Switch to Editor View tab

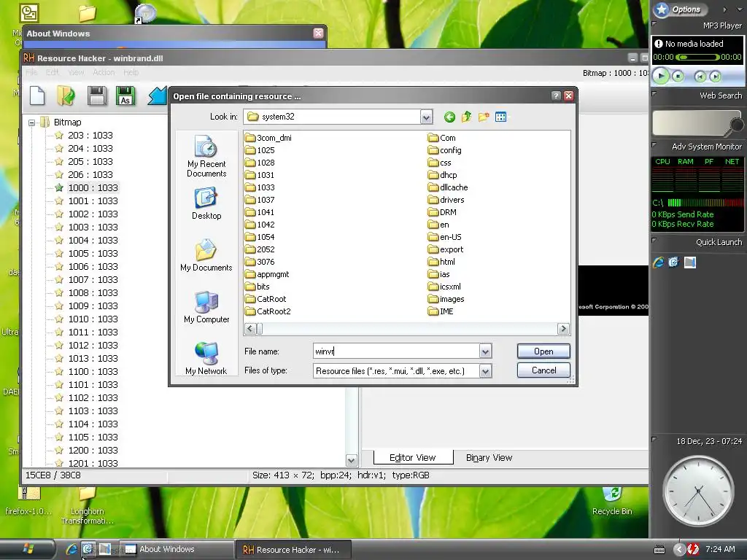[413, 457]
